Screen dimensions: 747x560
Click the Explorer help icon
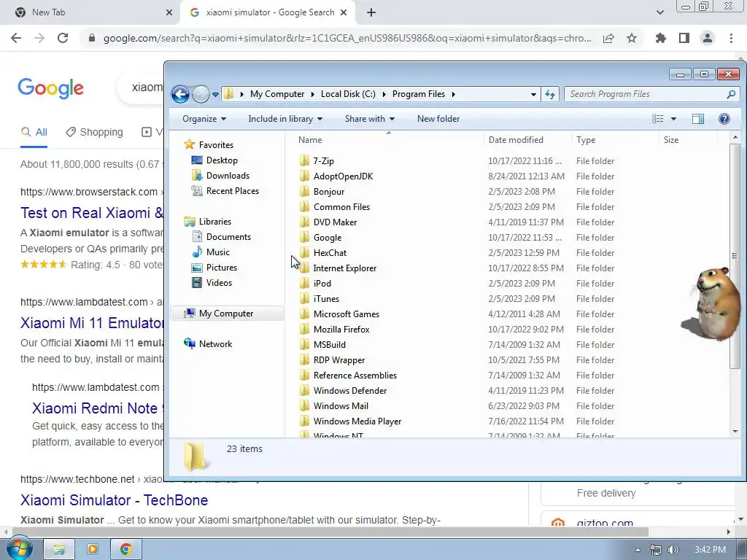tap(724, 119)
